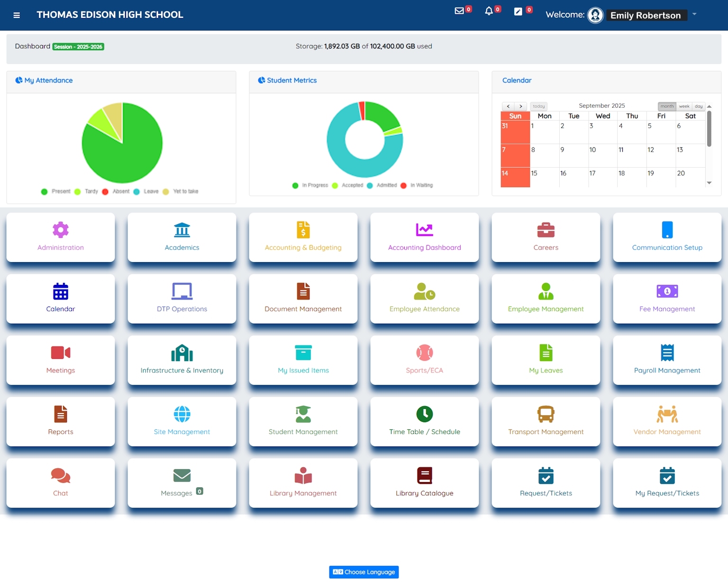Viewport: 728px width, 582px height.
Task: Open the Choose Language dropdown
Action: click(364, 572)
